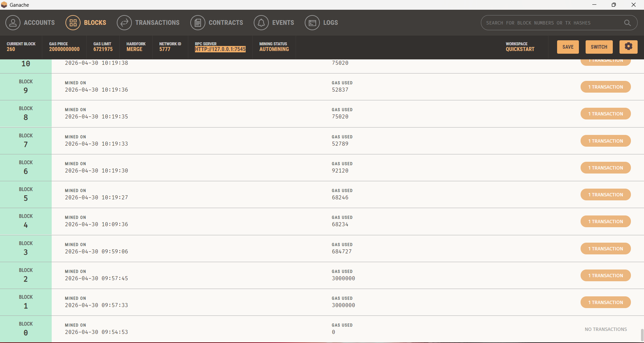Click the hardfork value MERGE
The image size is (644, 343).
[134, 49]
